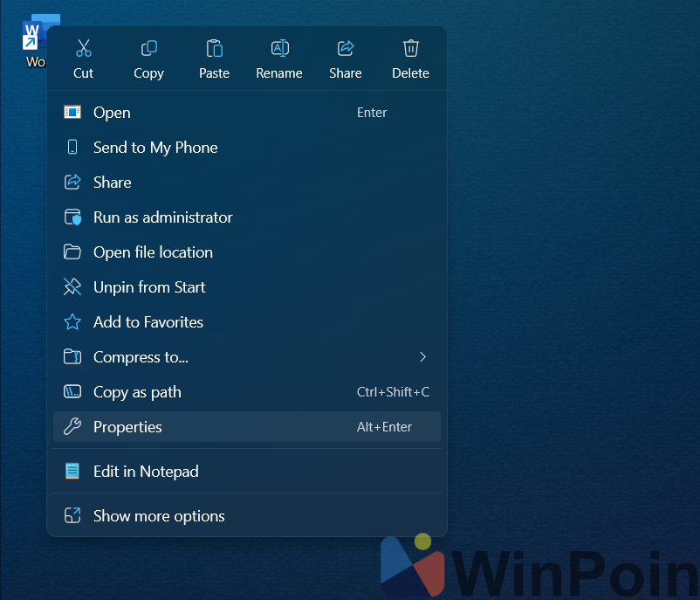This screenshot has height=600, width=700.
Task: Click the phone icon beside Send to My Phone
Action: coord(72,147)
